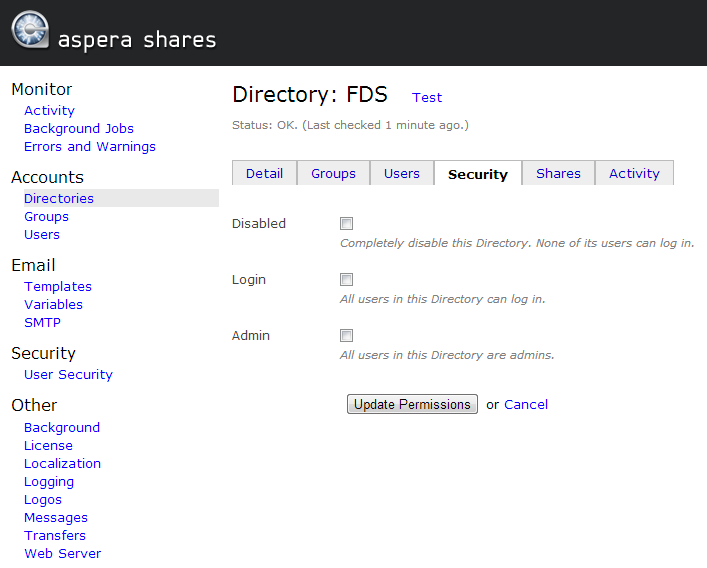Open Activity under Monitor in sidebar
Image resolution: width=707 pixels, height=568 pixels.
49,110
